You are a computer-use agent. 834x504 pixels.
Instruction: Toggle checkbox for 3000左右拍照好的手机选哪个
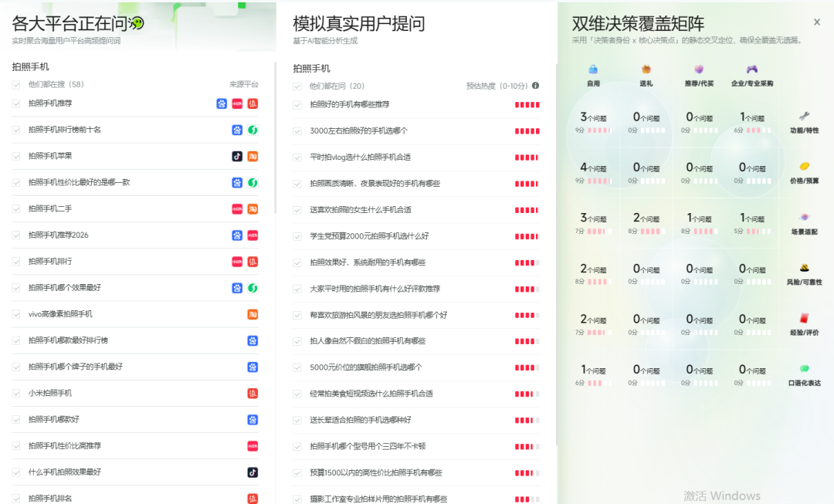[x=297, y=130]
